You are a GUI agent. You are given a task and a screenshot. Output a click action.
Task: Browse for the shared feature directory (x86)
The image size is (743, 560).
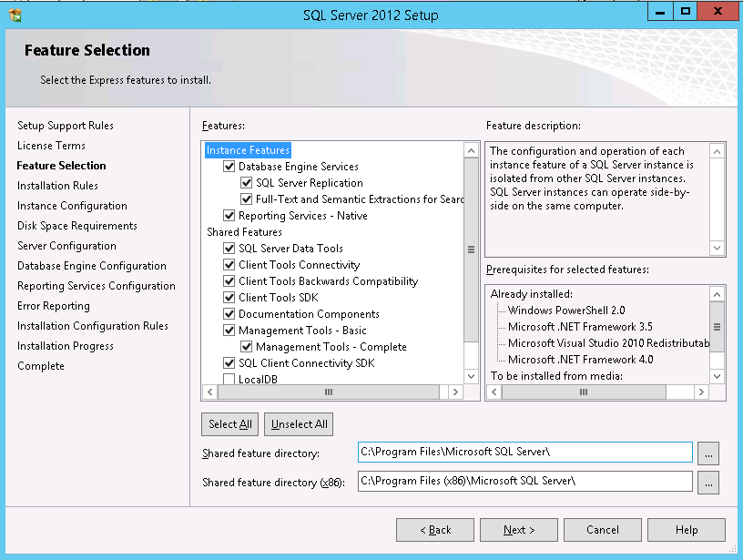coord(708,483)
